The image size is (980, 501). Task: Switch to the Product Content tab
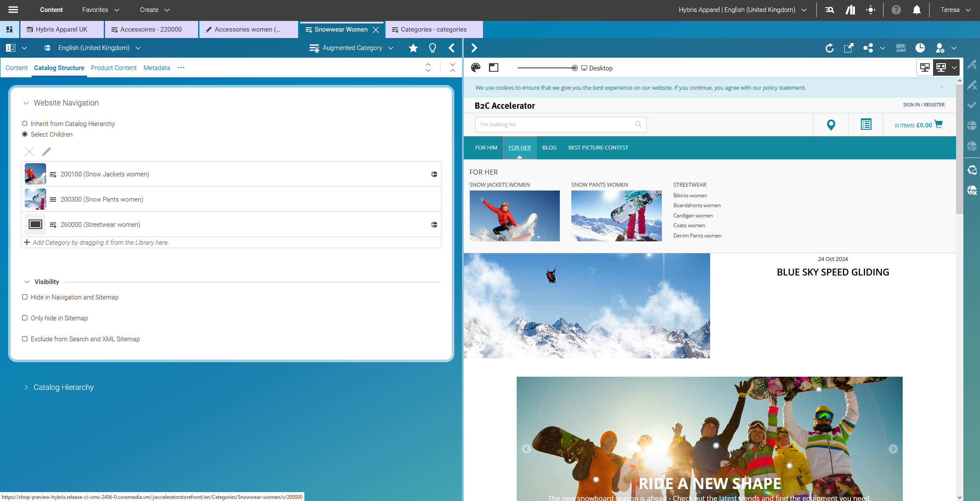(114, 67)
